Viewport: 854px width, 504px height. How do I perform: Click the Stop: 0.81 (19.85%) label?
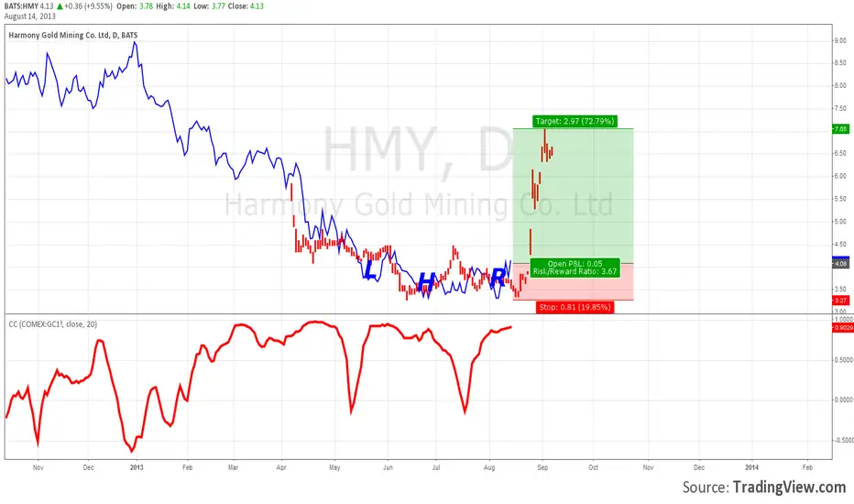(x=575, y=307)
